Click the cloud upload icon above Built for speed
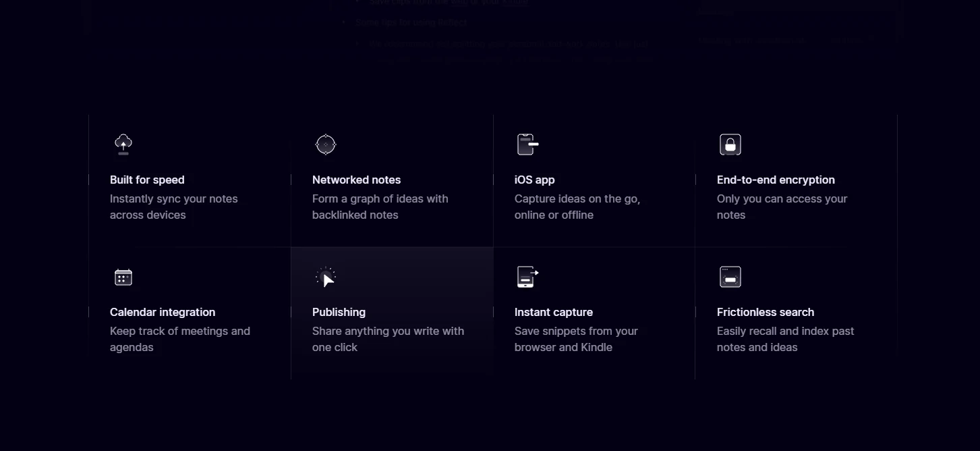The height and width of the screenshot is (451, 980). pos(123,144)
